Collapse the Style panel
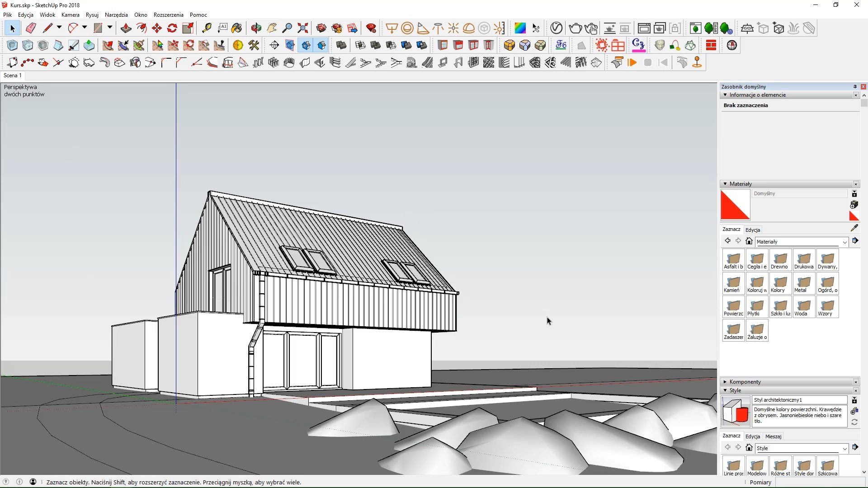Screen dimensions: 868x488 [x=725, y=390]
